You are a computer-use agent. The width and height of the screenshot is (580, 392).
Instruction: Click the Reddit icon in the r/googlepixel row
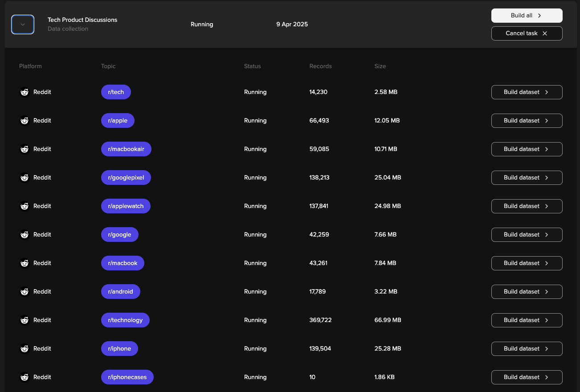click(x=25, y=178)
